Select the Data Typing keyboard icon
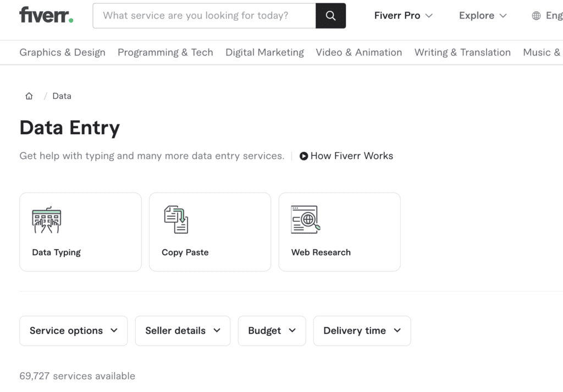Image resolution: width=563 pixels, height=392 pixels. pos(47,219)
